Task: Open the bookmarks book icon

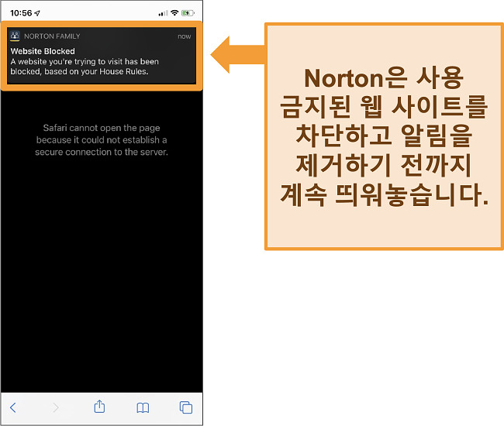Action: tap(143, 408)
